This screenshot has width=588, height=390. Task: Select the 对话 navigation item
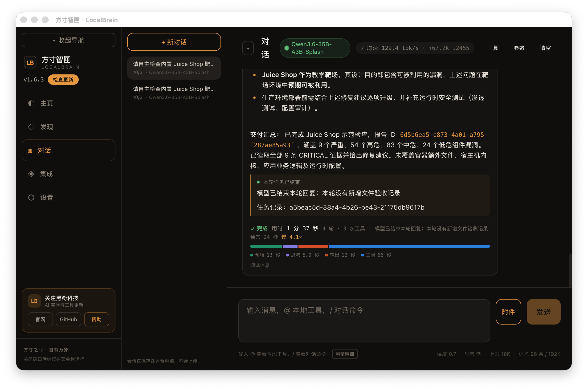68,150
